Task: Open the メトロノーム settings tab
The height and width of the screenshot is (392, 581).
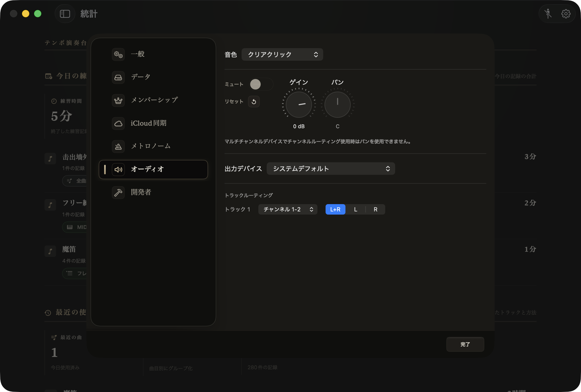Action: (x=153, y=146)
